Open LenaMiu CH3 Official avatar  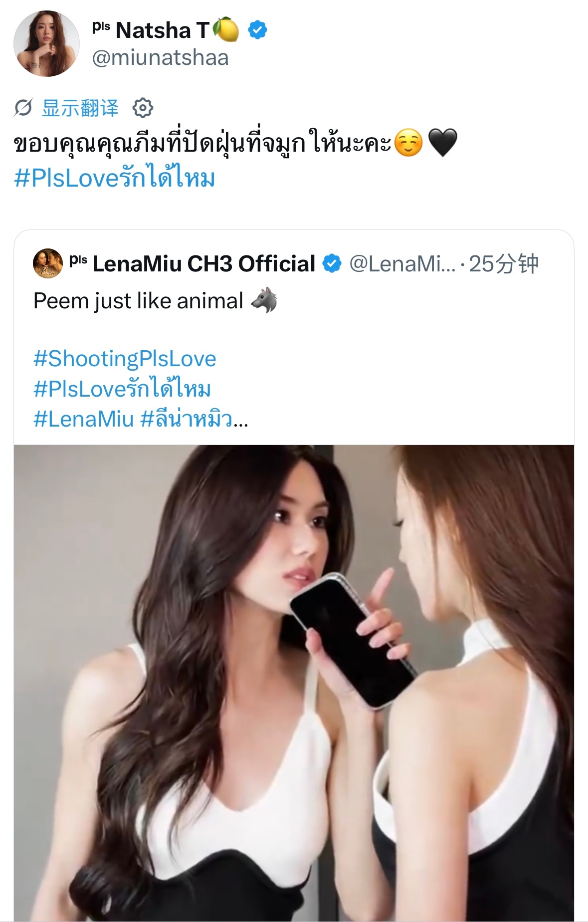click(48, 263)
